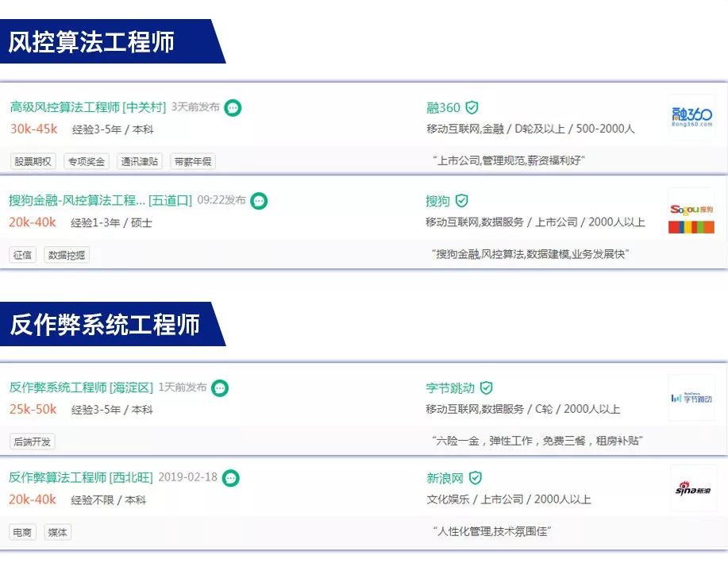Open the 融360 company logo
The height and width of the screenshot is (567, 728).
point(691,117)
